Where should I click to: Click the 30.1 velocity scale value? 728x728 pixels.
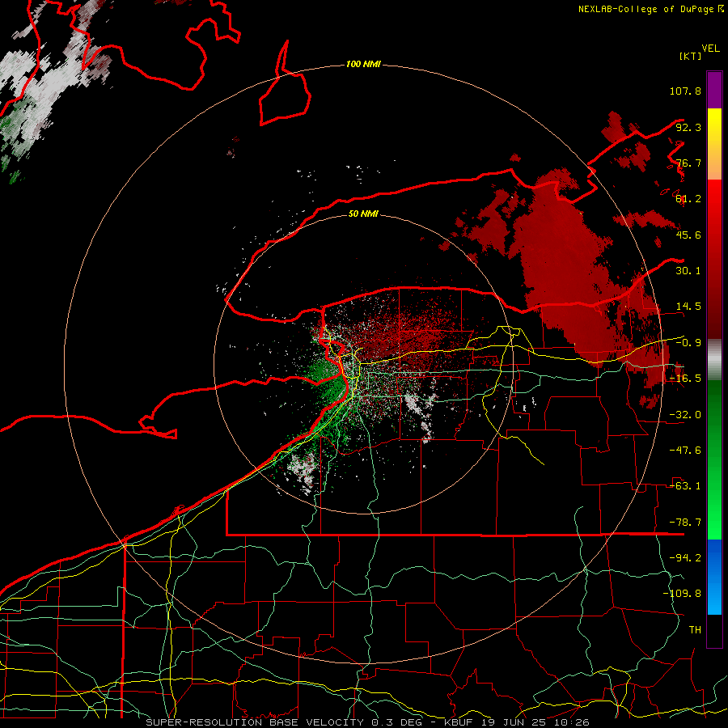688,271
